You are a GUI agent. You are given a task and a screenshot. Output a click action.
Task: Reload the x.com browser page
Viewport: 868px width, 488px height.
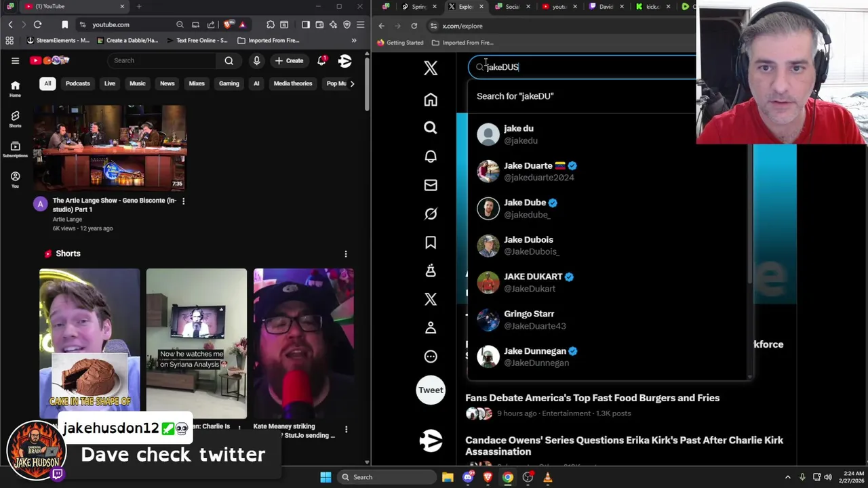click(x=414, y=26)
